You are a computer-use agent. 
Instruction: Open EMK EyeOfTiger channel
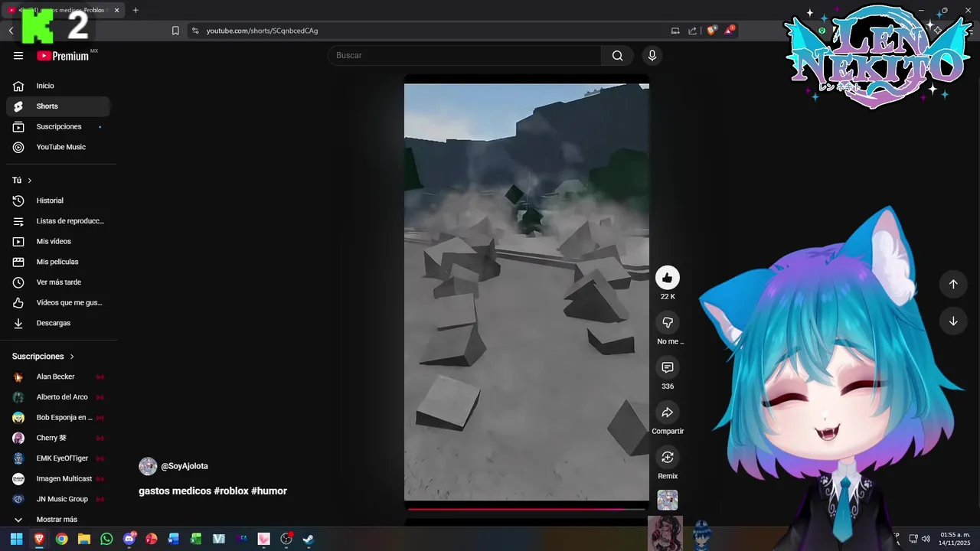point(58,458)
